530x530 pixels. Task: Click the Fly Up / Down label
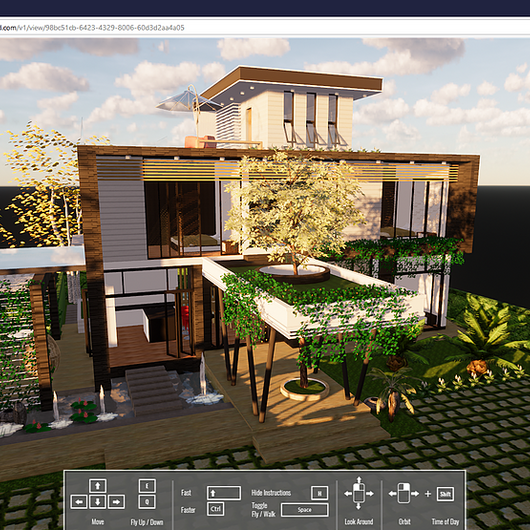click(x=147, y=522)
